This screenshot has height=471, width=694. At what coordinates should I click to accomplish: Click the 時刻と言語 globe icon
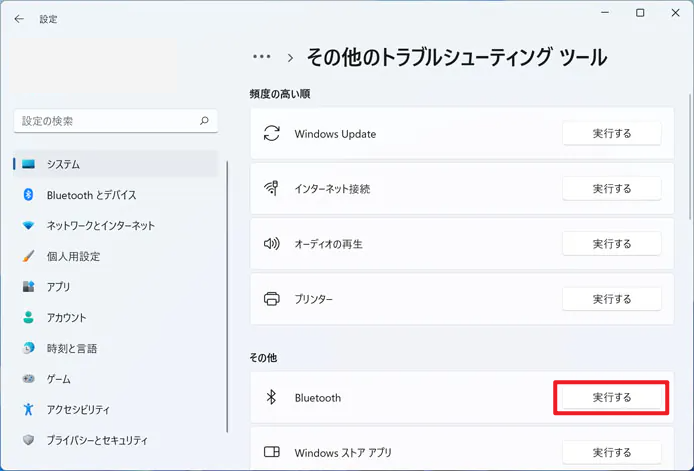pos(28,349)
